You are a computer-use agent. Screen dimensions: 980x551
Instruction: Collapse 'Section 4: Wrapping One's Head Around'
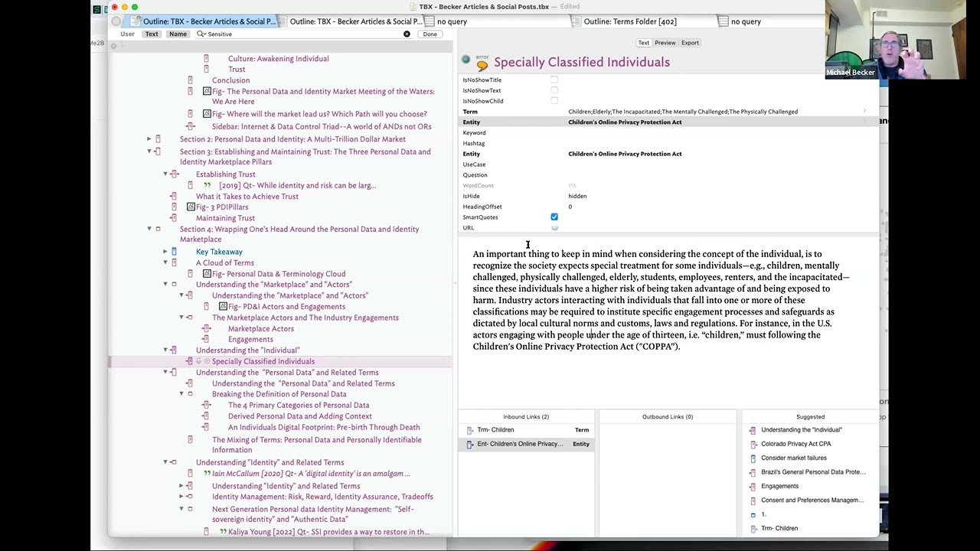point(149,229)
